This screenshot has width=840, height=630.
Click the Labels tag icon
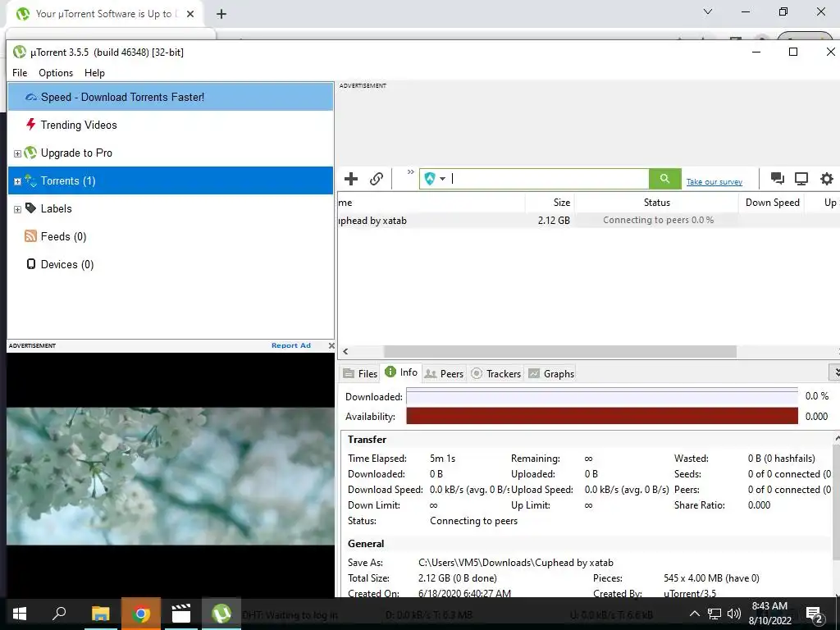30,208
